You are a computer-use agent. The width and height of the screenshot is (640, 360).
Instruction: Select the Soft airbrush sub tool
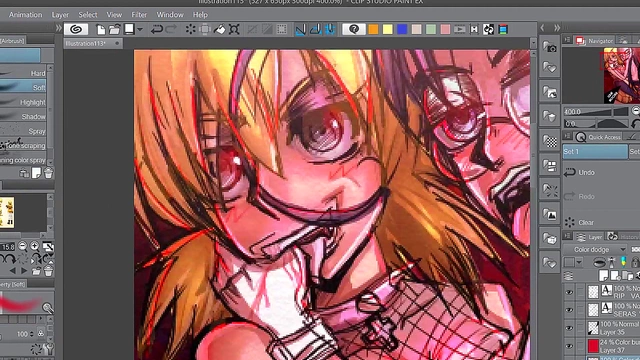click(x=23, y=87)
